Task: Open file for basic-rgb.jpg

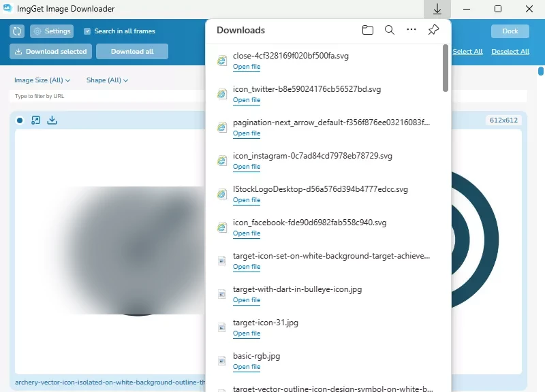Action: click(x=247, y=367)
